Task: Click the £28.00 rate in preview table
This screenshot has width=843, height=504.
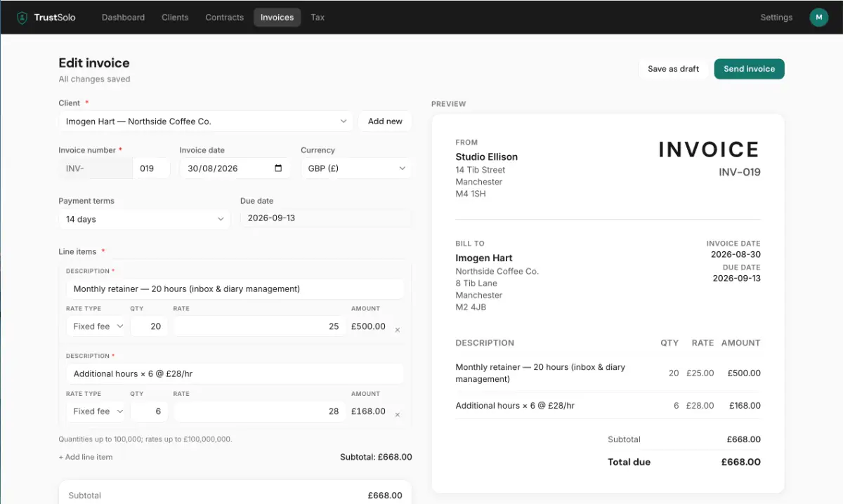Action: tap(700, 406)
